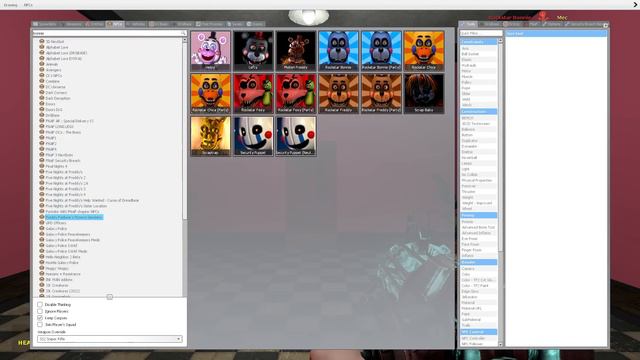Collapse the NPC Control tool category
The height and width of the screenshot is (360, 640).
[479, 332]
